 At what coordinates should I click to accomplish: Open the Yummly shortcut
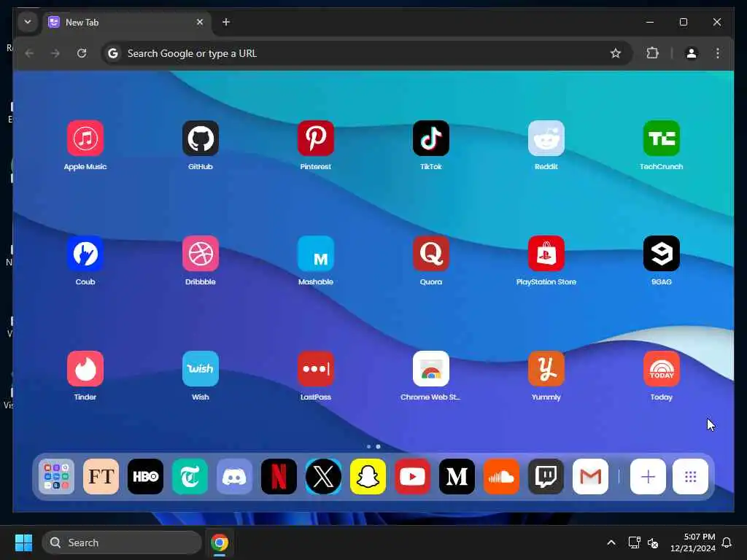(x=546, y=369)
